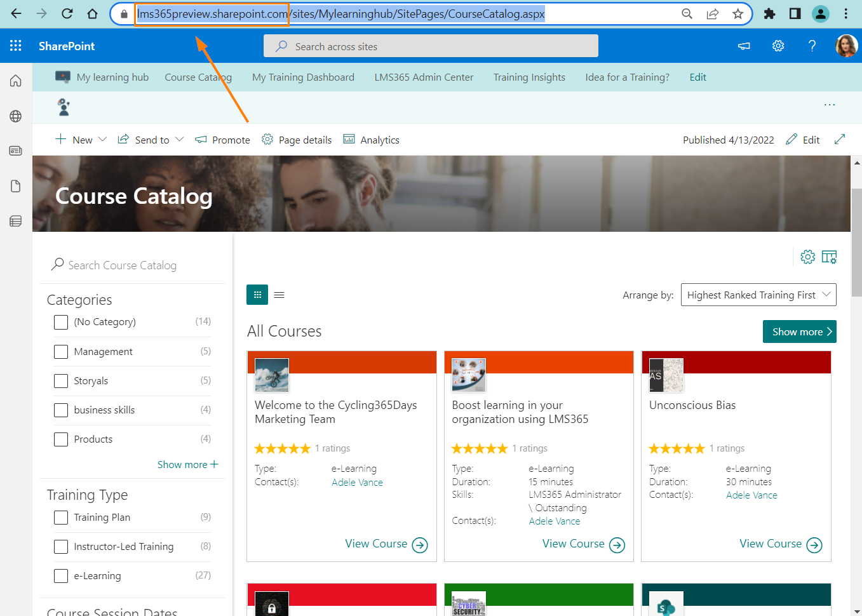Switch to list view layout
Viewport: 862px width, 616px height.
(279, 295)
